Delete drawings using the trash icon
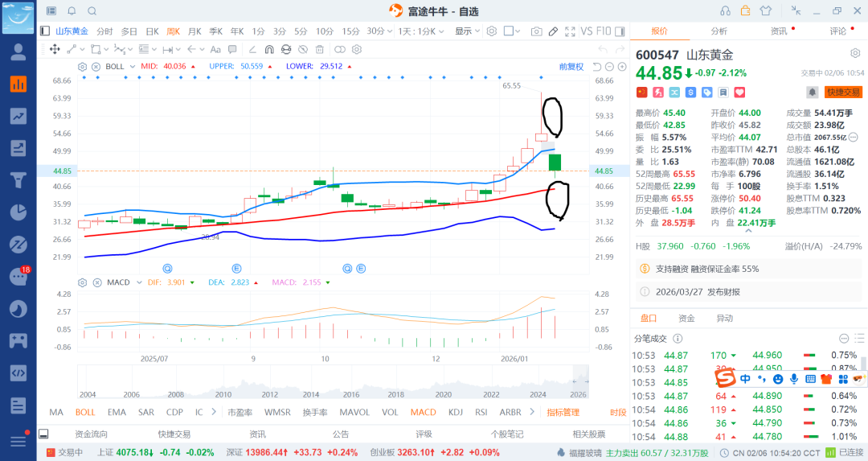This screenshot has height=461, width=868. click(319, 49)
